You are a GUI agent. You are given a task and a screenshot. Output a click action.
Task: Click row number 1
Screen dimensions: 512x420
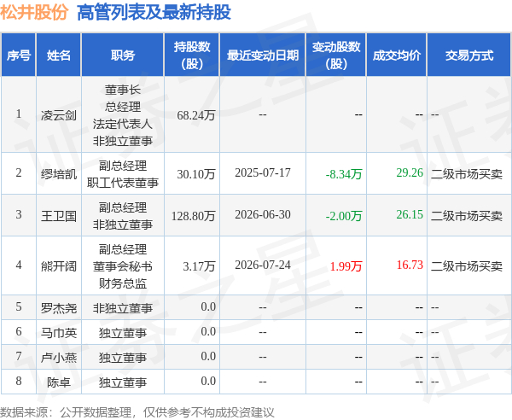[x=19, y=114]
